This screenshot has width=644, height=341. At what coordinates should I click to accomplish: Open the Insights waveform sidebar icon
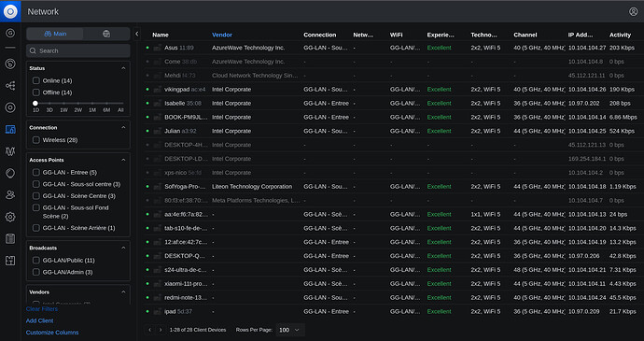pyautogui.click(x=10, y=151)
